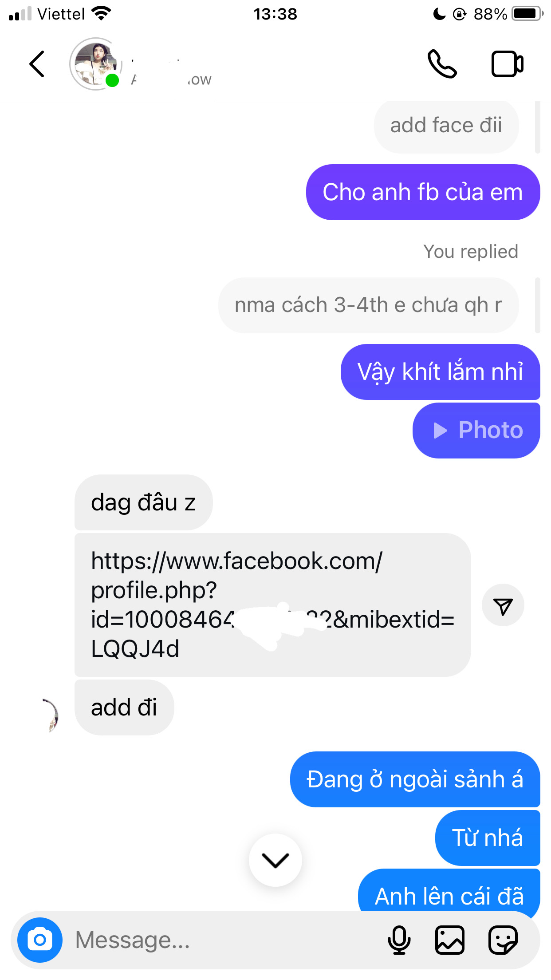The image size is (551, 980).
Task: Tap the small sender avatar beside 'add đi'
Action: (x=51, y=715)
